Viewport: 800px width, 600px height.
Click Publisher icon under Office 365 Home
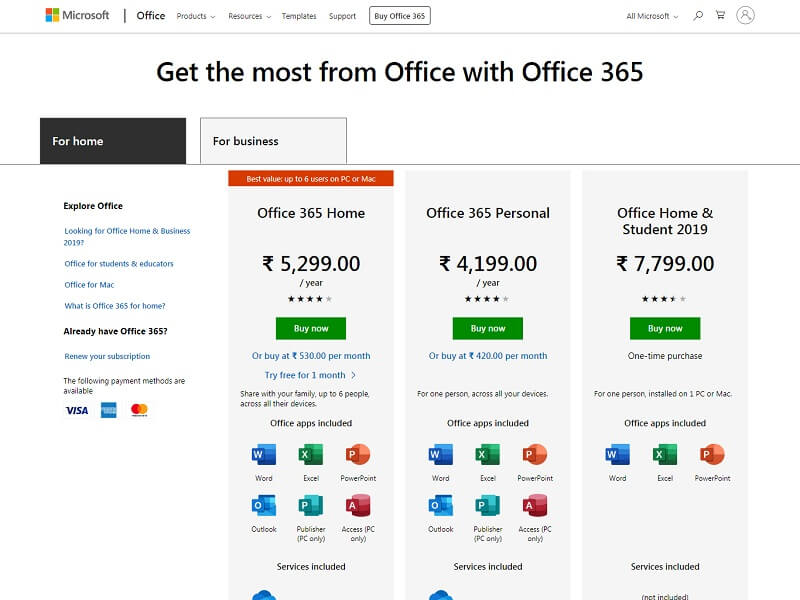pyautogui.click(x=311, y=505)
